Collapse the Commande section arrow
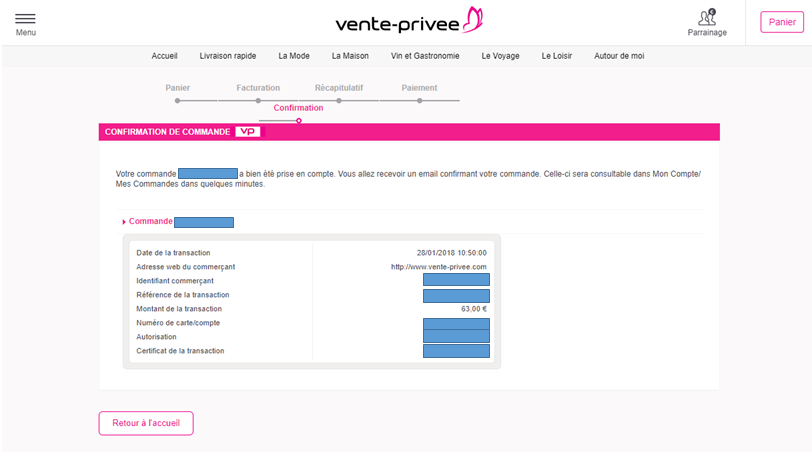The image size is (812, 452). tap(124, 222)
